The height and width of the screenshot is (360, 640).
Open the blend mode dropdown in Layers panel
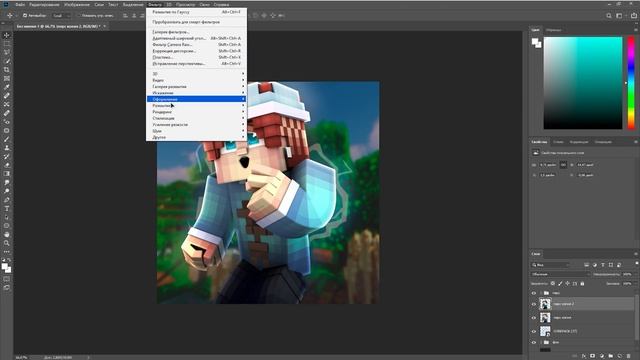pos(560,274)
